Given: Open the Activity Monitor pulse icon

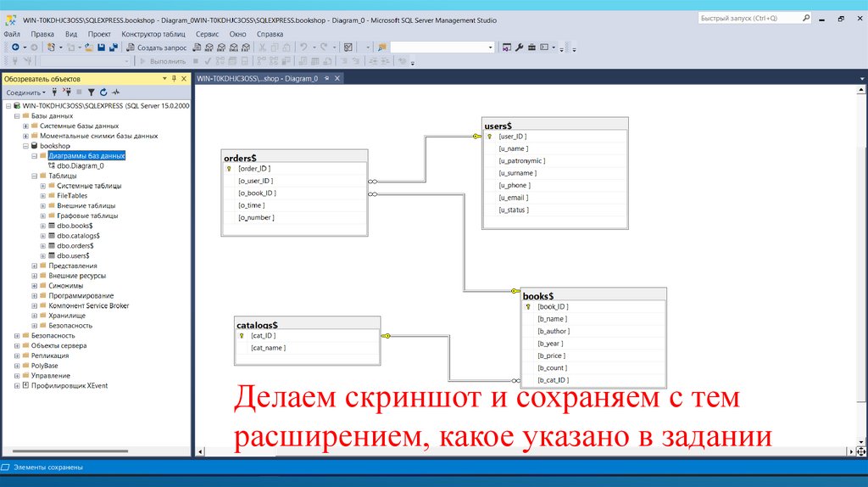Looking at the screenshot, I should click(x=115, y=92).
